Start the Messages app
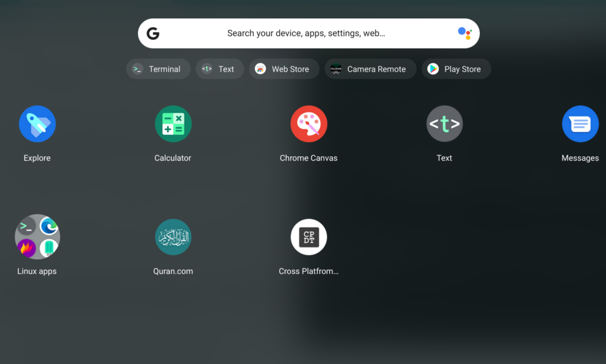606x364 pixels. pos(580,124)
